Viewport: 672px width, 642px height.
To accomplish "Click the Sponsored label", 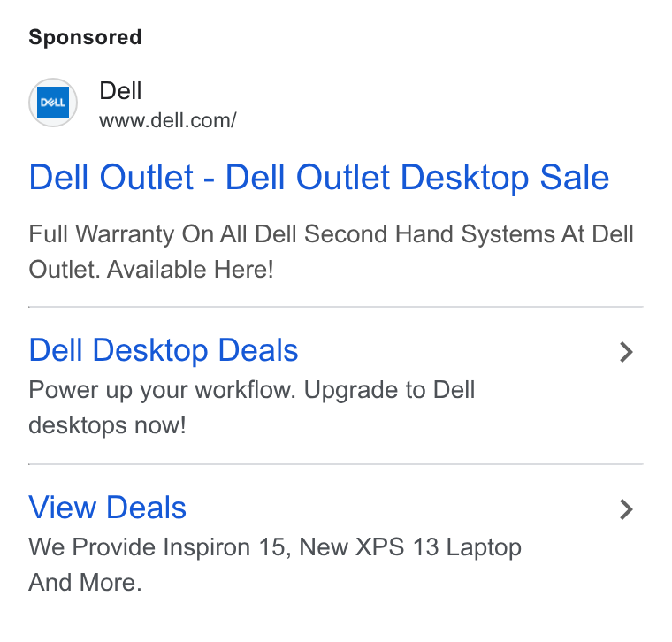I will [85, 37].
